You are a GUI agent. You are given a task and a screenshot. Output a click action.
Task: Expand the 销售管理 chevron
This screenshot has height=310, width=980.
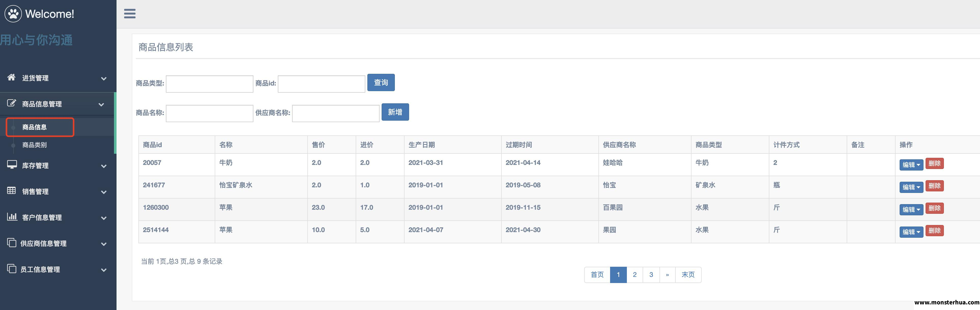(x=104, y=192)
